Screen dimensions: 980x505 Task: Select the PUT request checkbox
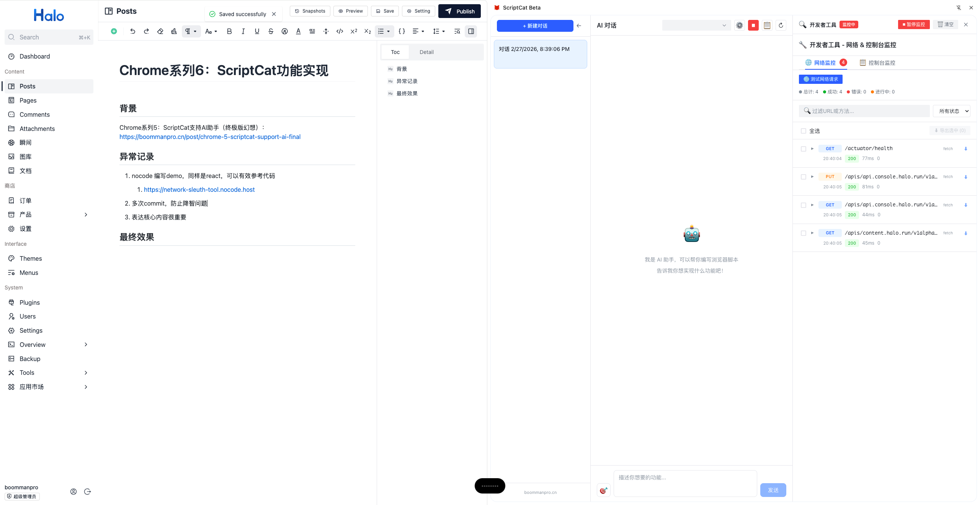804,177
